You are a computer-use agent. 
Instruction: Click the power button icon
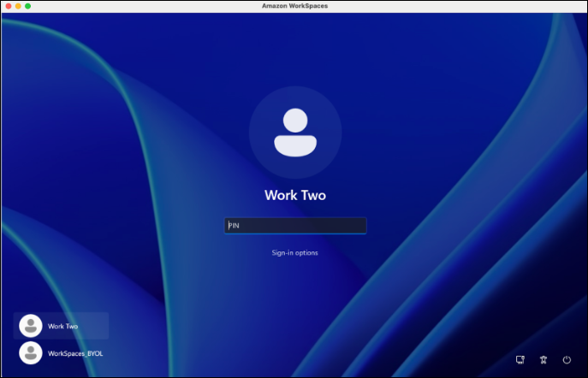[x=567, y=360]
